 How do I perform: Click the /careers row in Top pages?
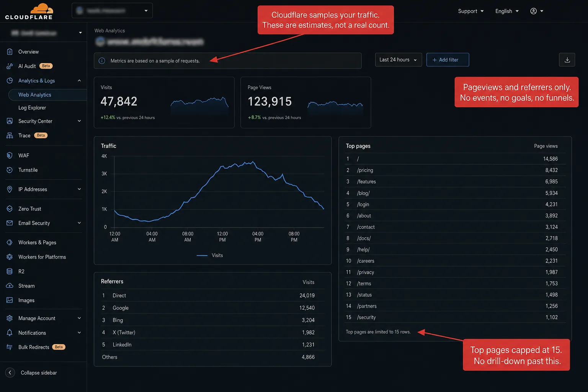[455, 261]
